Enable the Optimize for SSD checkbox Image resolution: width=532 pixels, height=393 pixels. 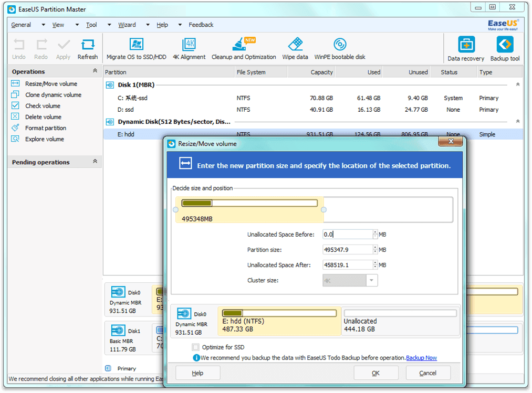point(195,347)
